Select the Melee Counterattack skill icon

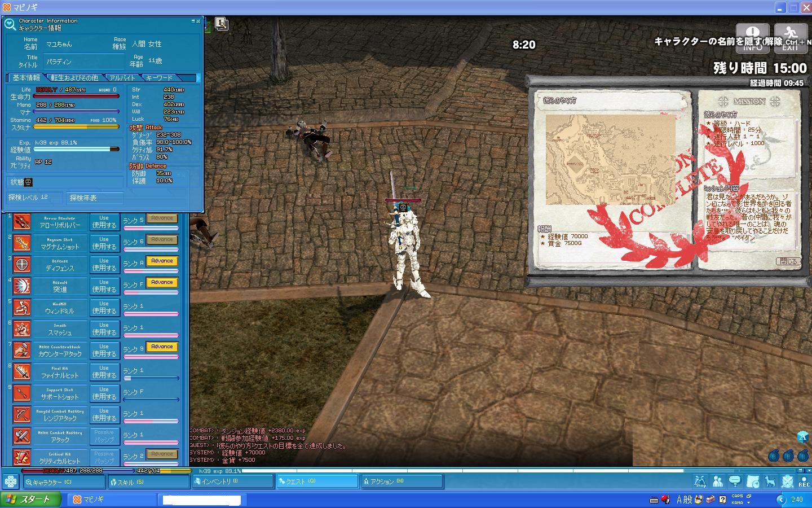click(x=21, y=351)
